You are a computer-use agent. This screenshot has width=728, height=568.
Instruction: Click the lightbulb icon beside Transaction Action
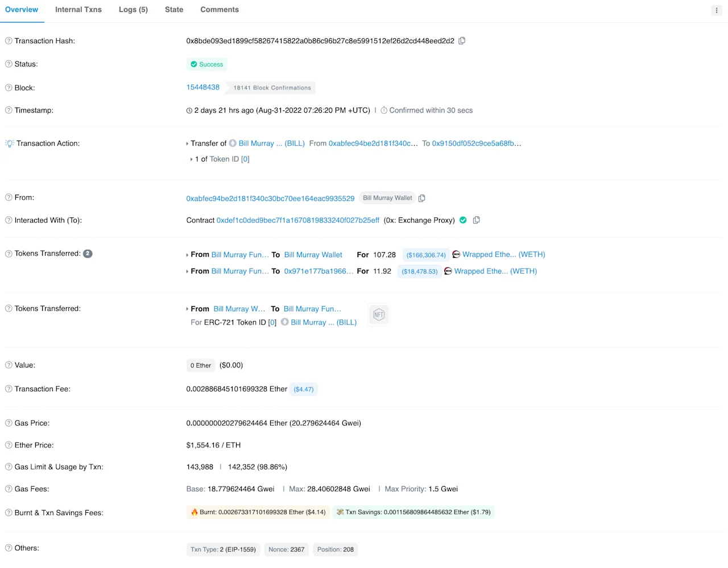(9, 143)
